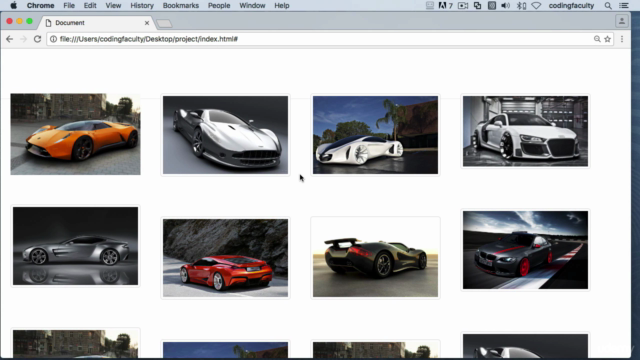Open the Wi-Fi status menu

[536, 5]
